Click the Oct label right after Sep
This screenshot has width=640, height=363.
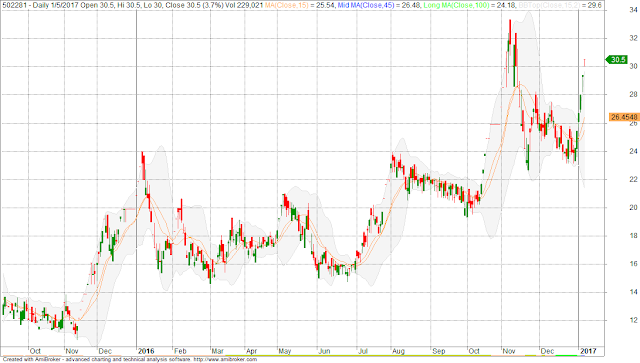474,351
